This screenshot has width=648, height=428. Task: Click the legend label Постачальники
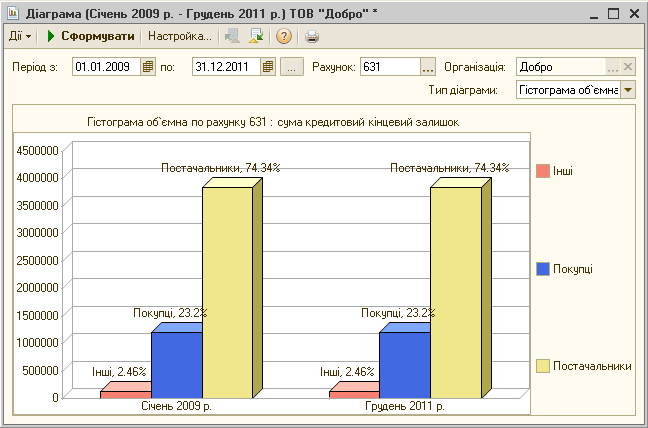(592, 366)
